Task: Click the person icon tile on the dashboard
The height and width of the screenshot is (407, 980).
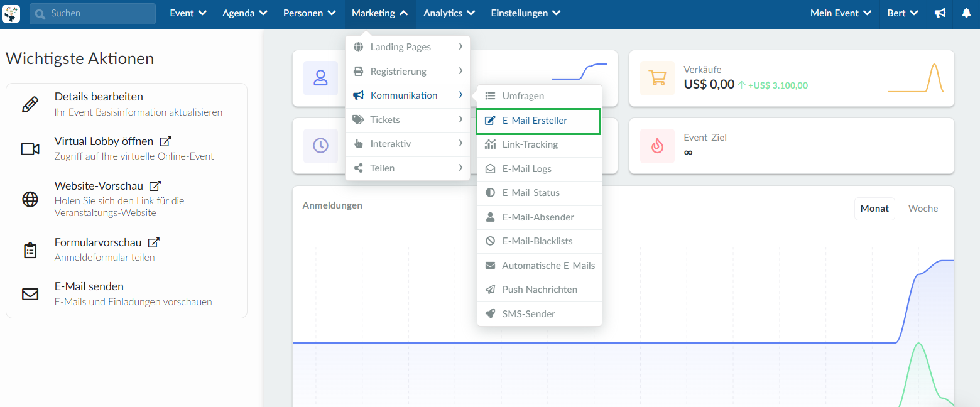Action: coord(320,78)
